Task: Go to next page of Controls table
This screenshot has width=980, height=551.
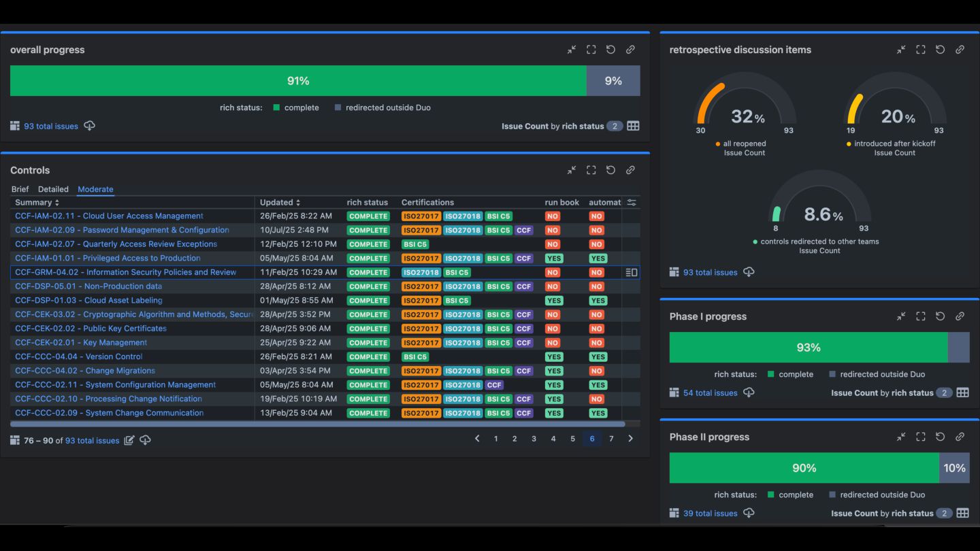Action: 630,439
